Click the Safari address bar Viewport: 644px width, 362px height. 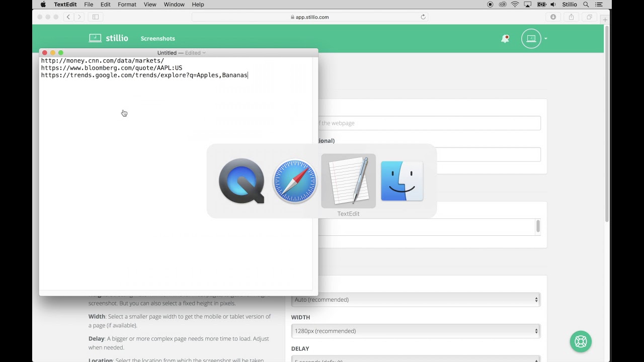tap(310, 17)
